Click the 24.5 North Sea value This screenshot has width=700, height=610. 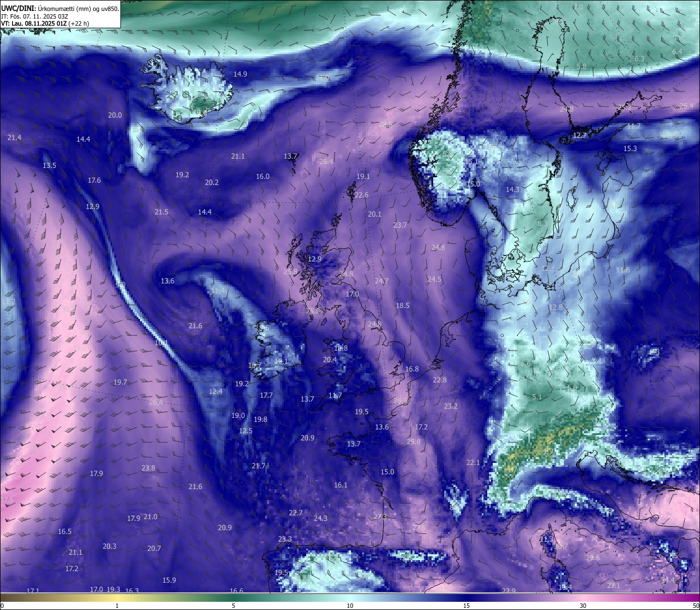[434, 279]
